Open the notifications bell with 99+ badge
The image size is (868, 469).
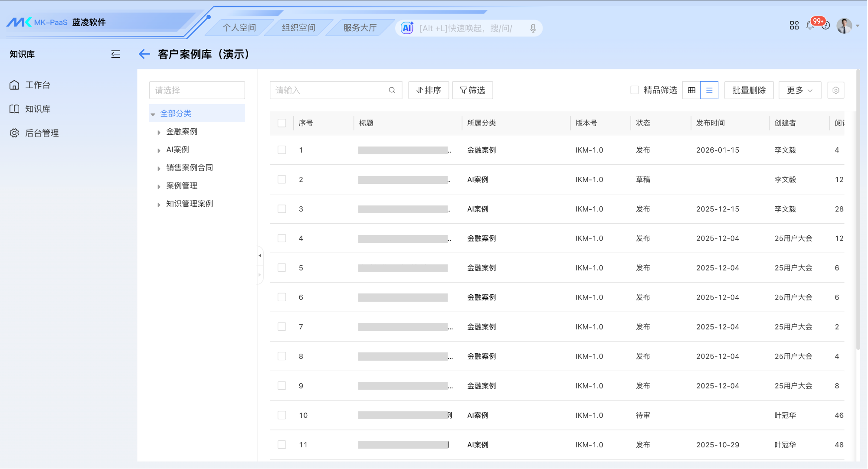pos(810,26)
